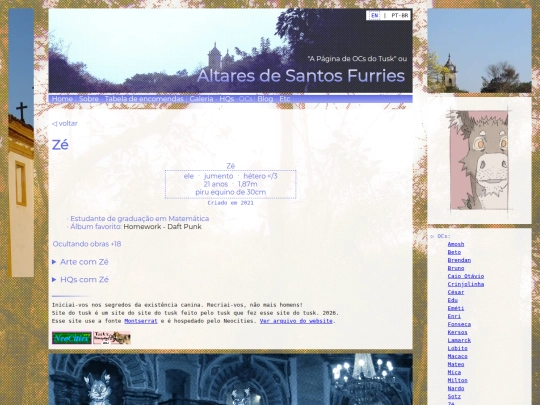Open the Caio Otávio OC link
This screenshot has height=405, width=540.
click(466, 276)
